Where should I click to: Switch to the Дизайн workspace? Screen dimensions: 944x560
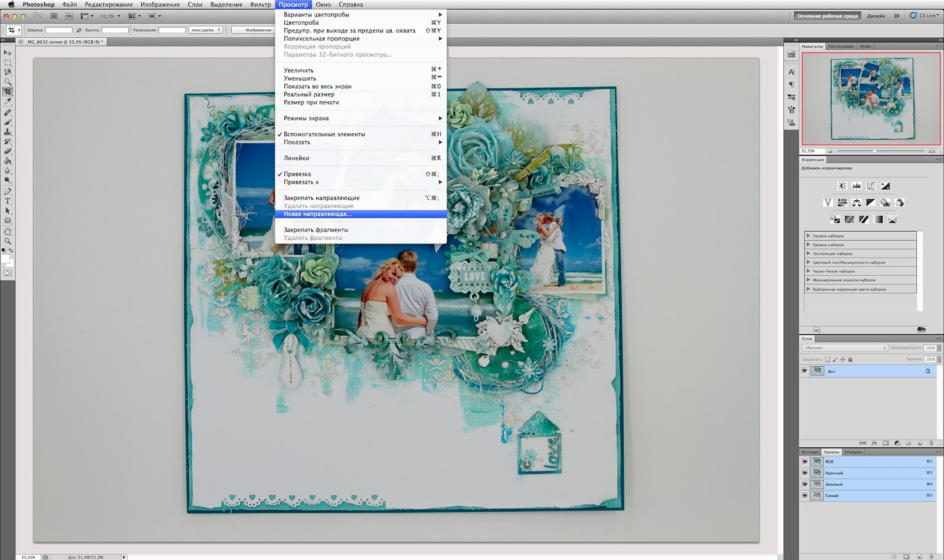876,16
